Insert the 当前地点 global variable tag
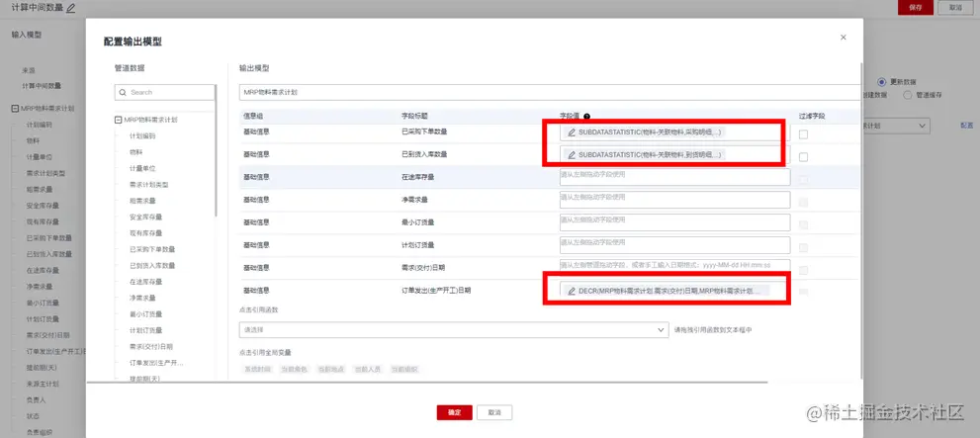Screen dimensions: 980x438 330,369
